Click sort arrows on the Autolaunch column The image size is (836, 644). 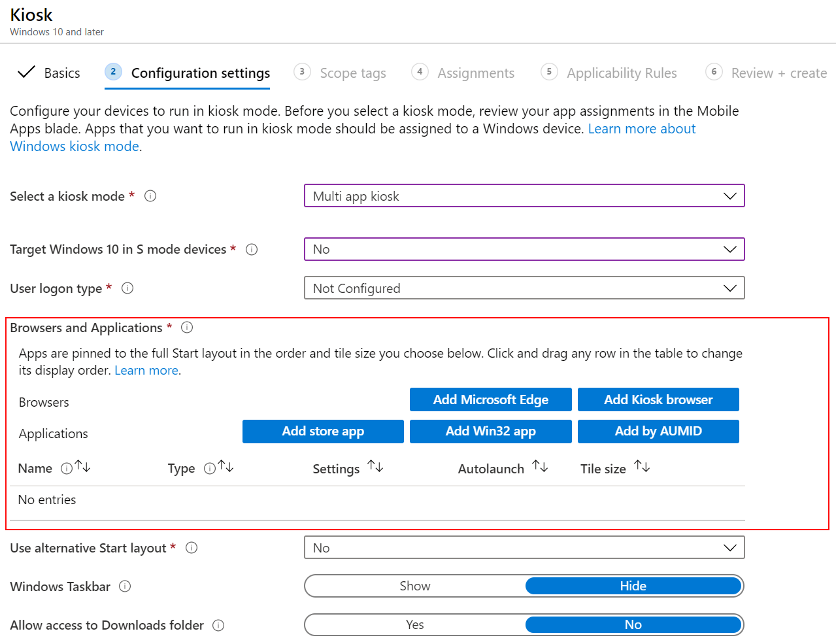point(541,467)
